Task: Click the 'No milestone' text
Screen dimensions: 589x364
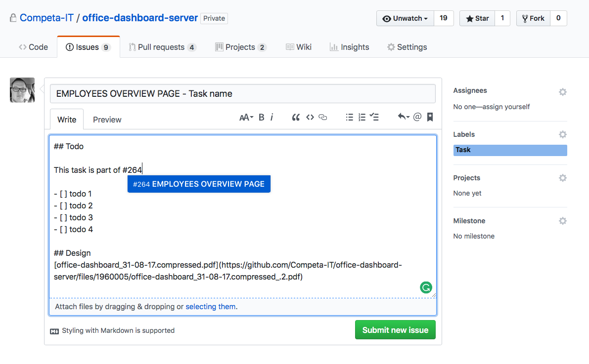Action: (x=474, y=237)
